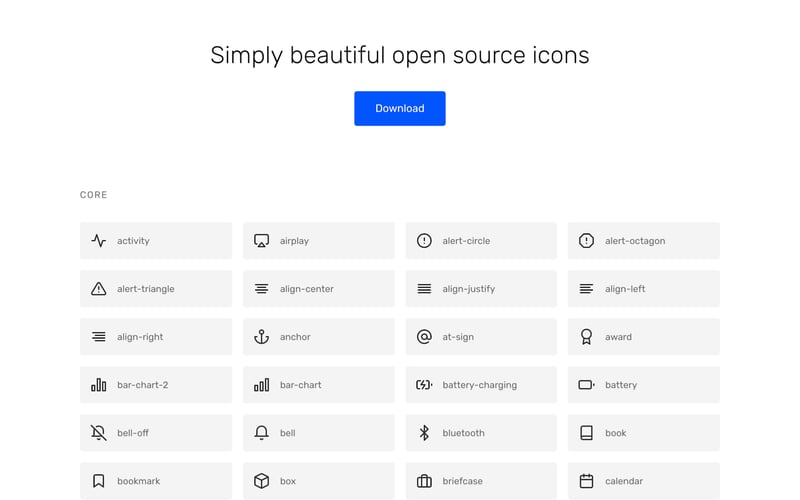
Task: Click the 'alert-triangle' label text
Action: pos(145,289)
